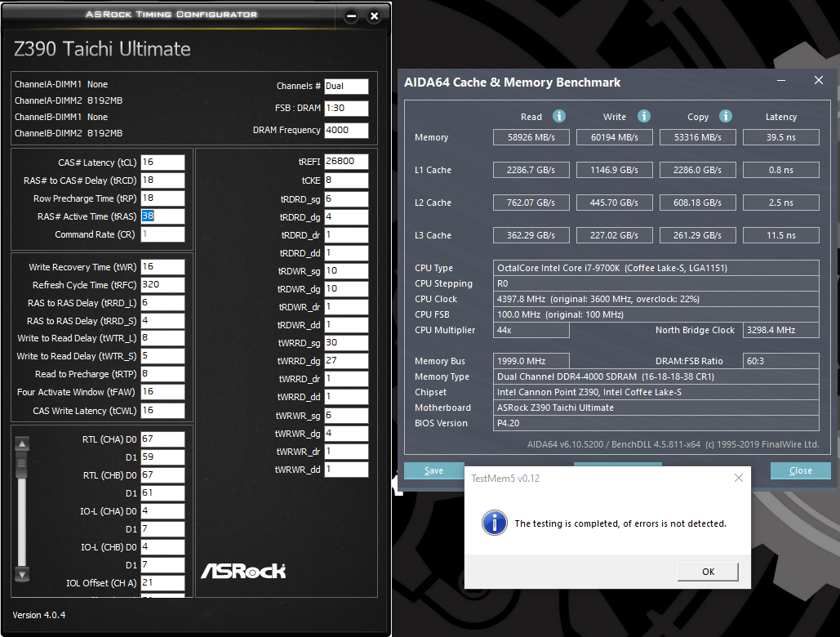Click the L2 Cache Write value 445.70 GB/s
The height and width of the screenshot is (637, 840).
615,203
